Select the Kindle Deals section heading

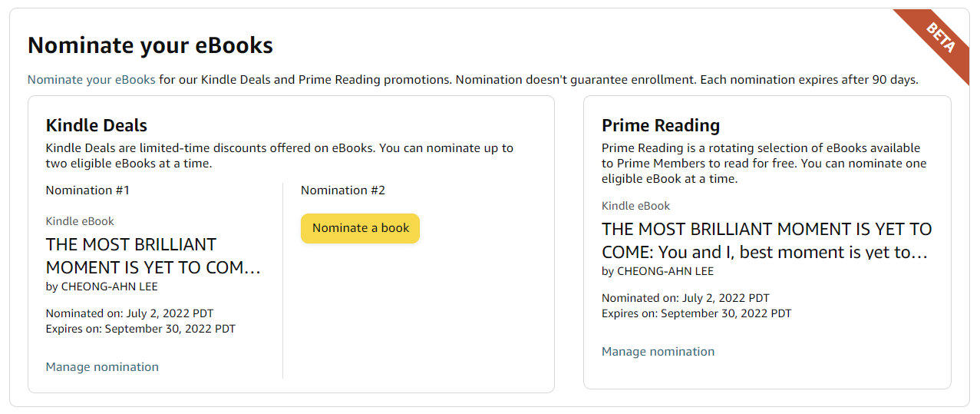(x=97, y=125)
